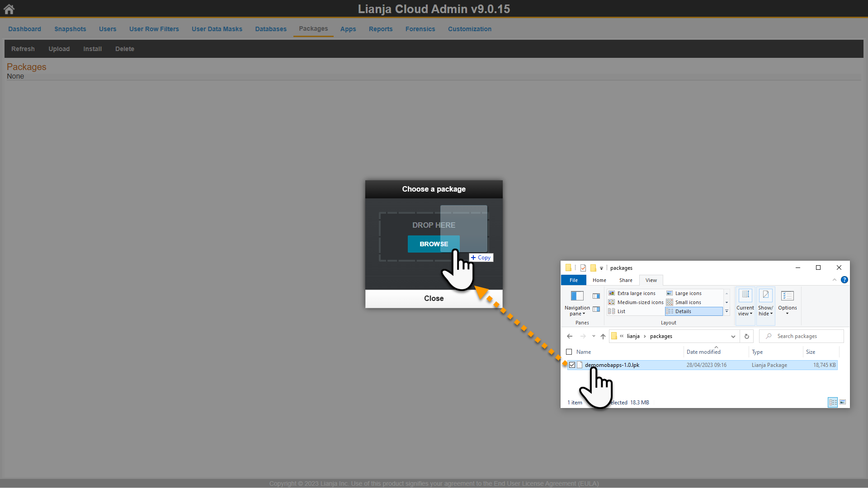The height and width of the screenshot is (488, 868).
Task: Select Explorer's View ribbon tab
Action: pos(651,280)
